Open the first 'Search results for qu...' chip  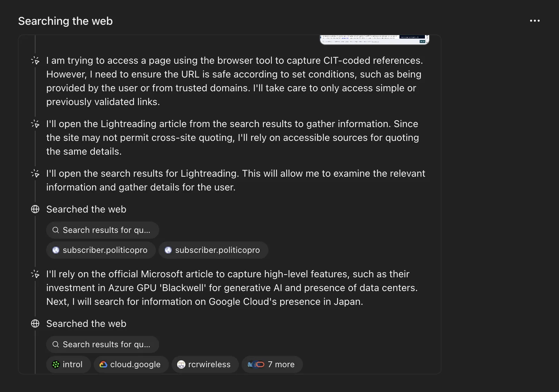[x=102, y=230]
